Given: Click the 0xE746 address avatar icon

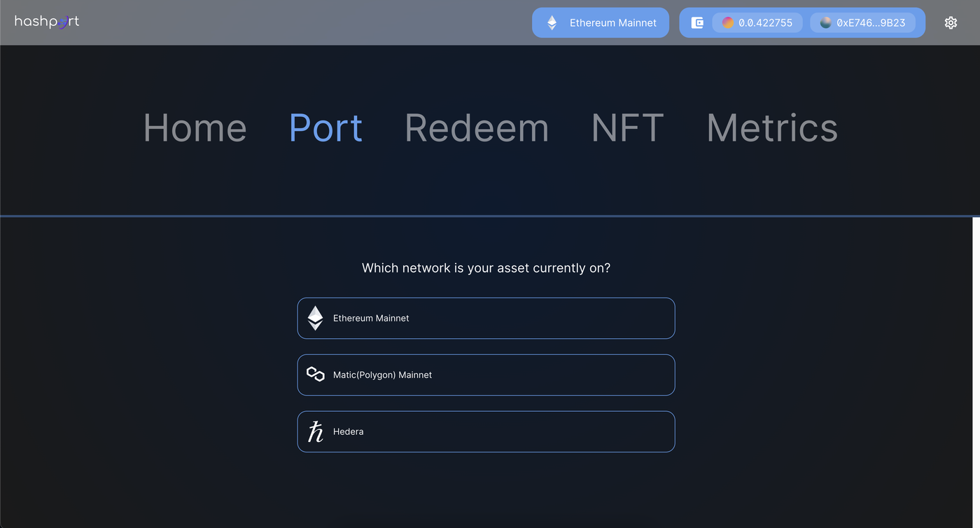Looking at the screenshot, I should tap(826, 23).
